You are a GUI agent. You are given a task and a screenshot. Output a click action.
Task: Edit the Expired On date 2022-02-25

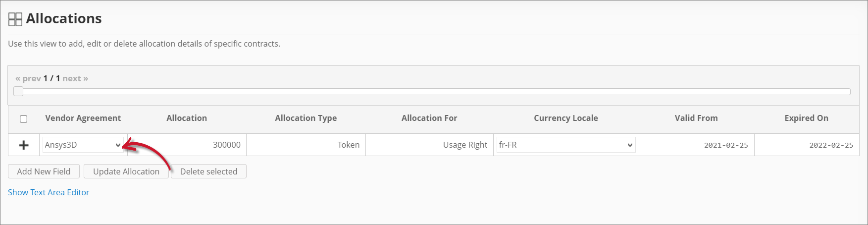tap(806, 145)
